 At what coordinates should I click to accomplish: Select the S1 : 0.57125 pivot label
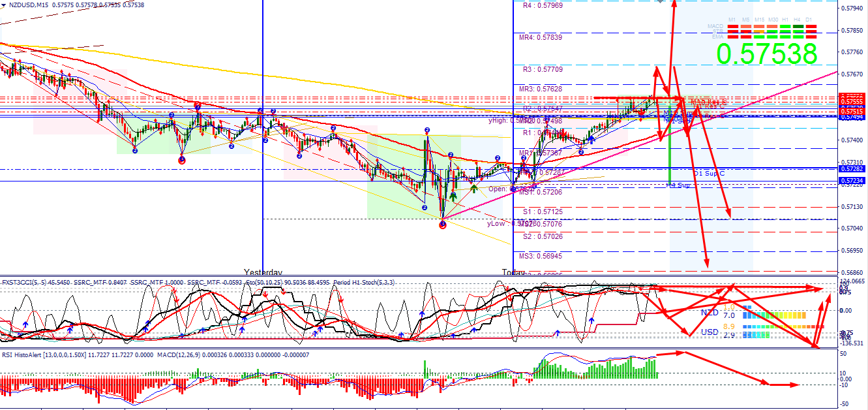(x=543, y=212)
